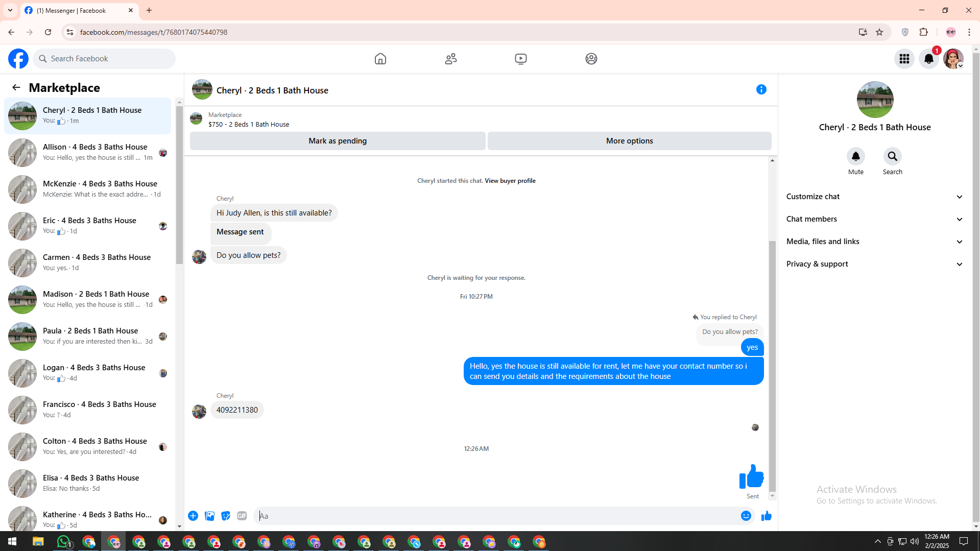The height and width of the screenshot is (551, 980).
Task: Open the Notifications bell
Action: click(929, 59)
